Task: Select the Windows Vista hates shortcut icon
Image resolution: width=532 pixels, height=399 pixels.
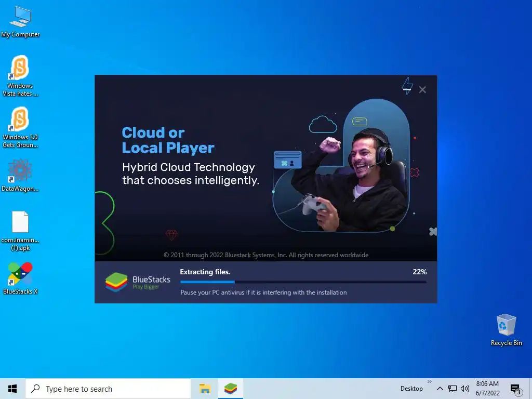Action: [x=20, y=76]
